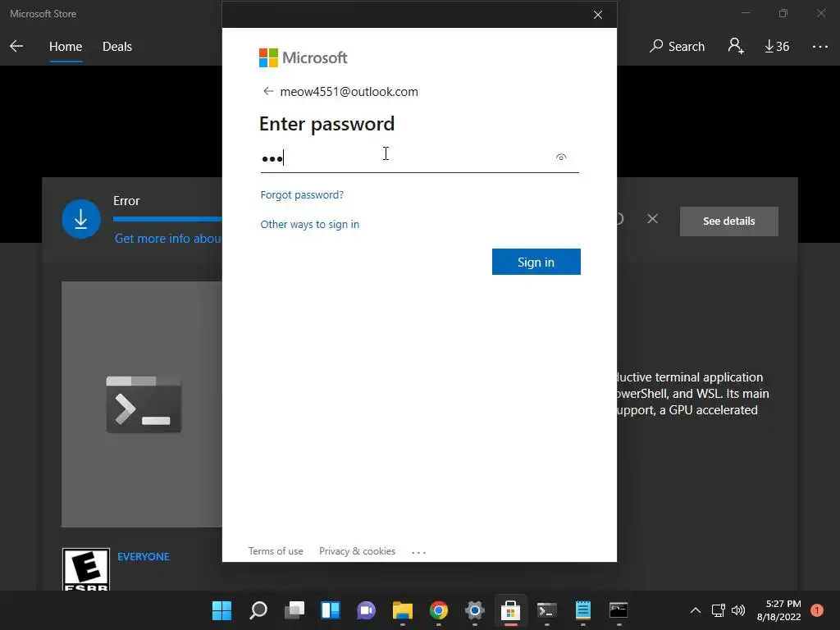Viewport: 840px width, 630px height.
Task: Click the Microsoft logo in dialog
Action: tap(304, 58)
